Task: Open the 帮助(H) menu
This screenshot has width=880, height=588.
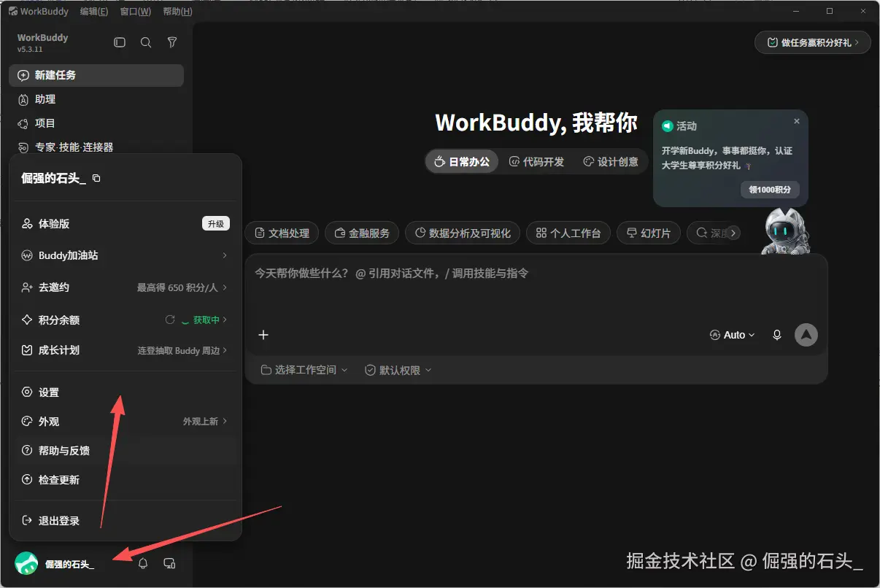Action: click(x=178, y=12)
